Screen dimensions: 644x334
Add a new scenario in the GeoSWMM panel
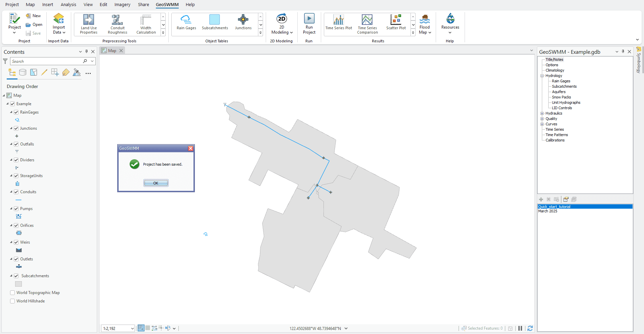pyautogui.click(x=541, y=199)
